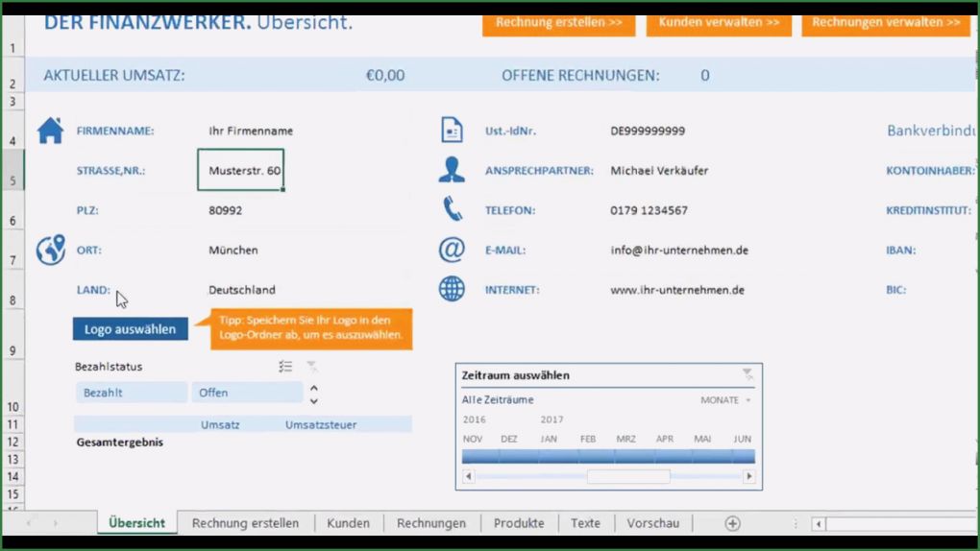The height and width of the screenshot is (551, 980).
Task: Click the orange logo tip callout
Action: point(310,328)
